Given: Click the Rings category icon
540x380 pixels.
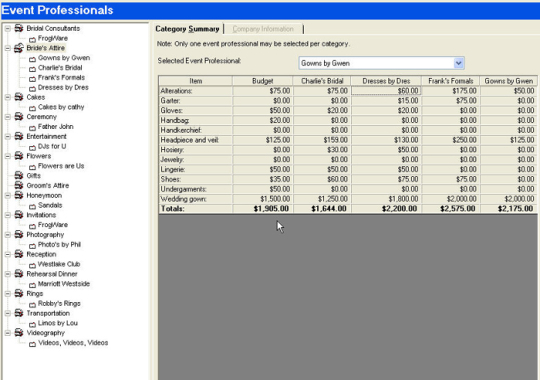Looking at the screenshot, I should [19, 294].
